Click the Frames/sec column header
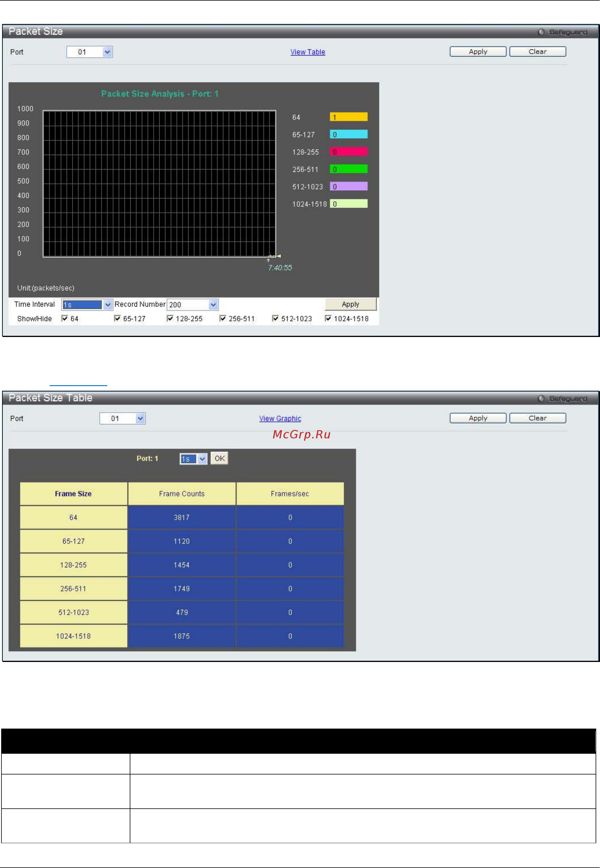This screenshot has width=600, height=868. [290, 494]
